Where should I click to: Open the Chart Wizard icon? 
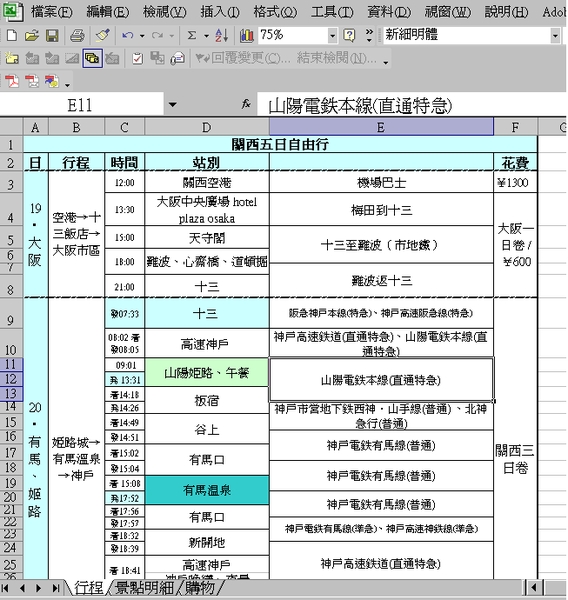tap(246, 36)
